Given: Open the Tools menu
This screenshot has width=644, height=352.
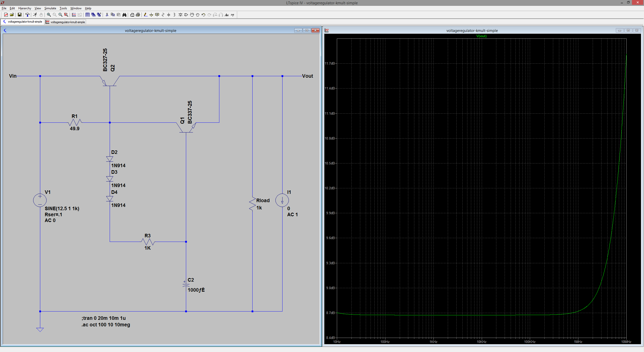Looking at the screenshot, I should (x=63, y=8).
